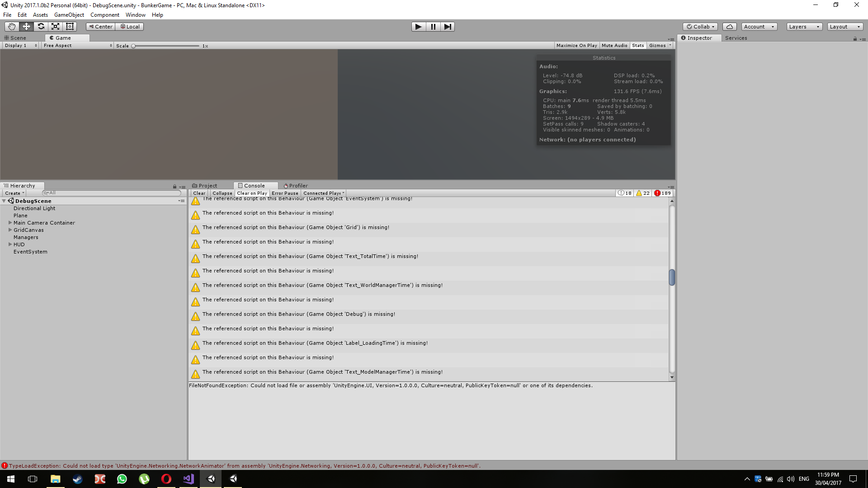Open the GameObject menu
The height and width of the screenshot is (488, 868).
coord(69,14)
